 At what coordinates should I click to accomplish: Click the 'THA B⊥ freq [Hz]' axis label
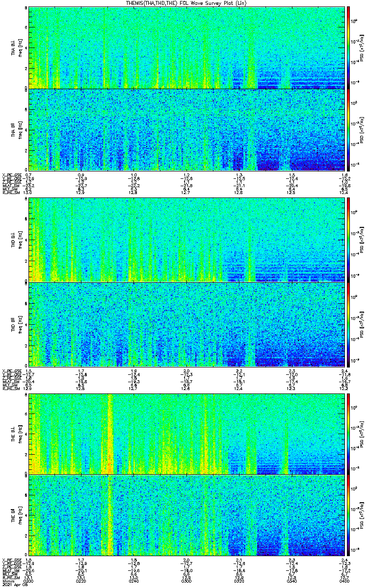16,48
